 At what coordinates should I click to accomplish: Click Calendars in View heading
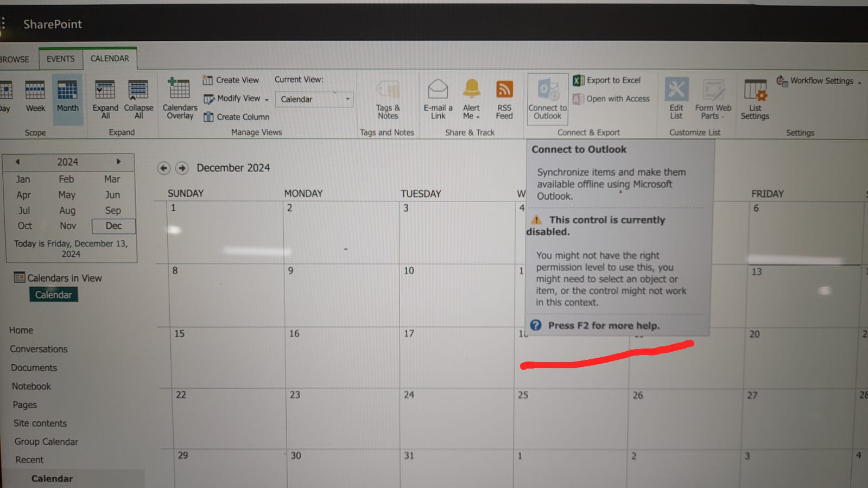65,278
